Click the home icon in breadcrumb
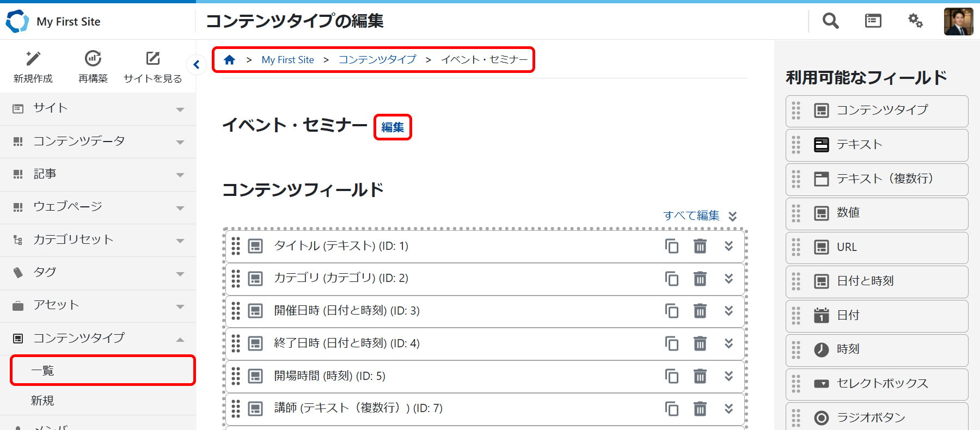 [230, 60]
